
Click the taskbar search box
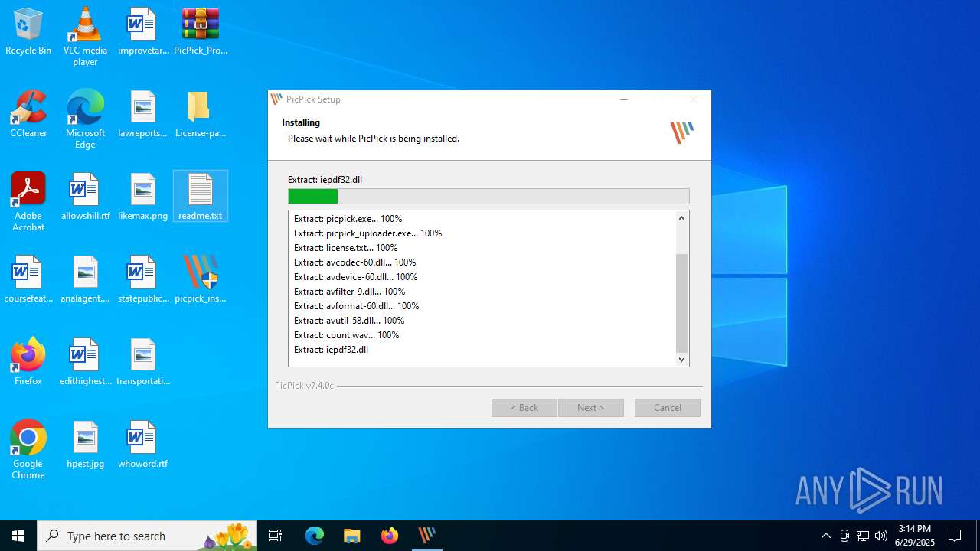point(147,536)
